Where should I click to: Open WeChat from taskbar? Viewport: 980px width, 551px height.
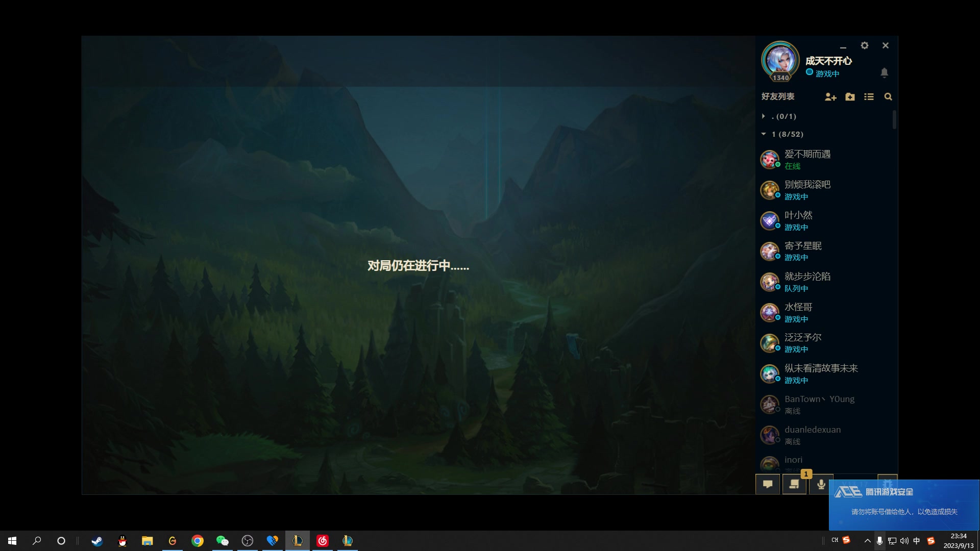click(x=223, y=541)
